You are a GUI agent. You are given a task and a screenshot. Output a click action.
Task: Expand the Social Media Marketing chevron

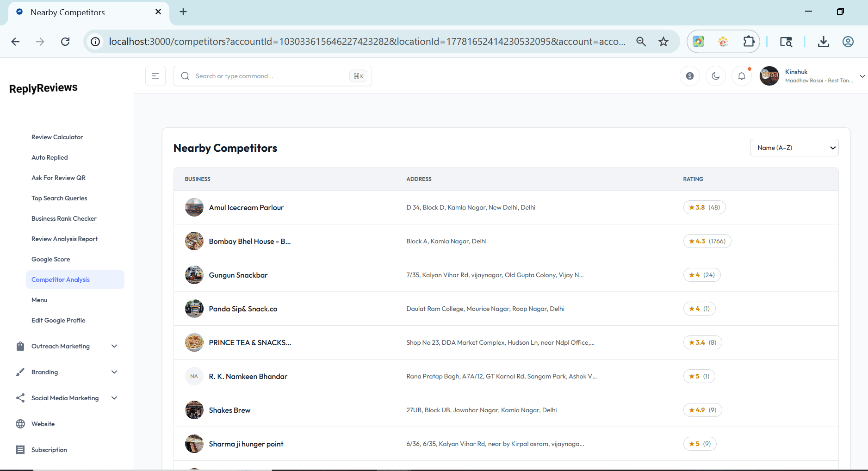pos(114,398)
